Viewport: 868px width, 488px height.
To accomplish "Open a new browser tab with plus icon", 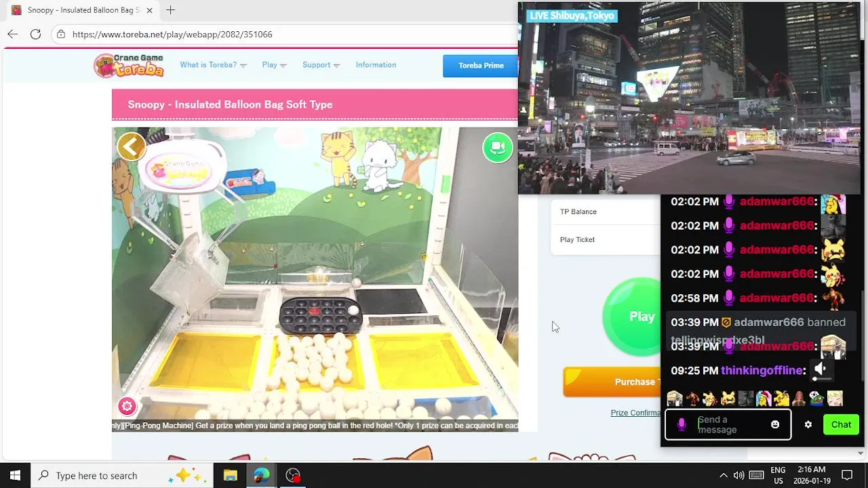I will point(170,10).
